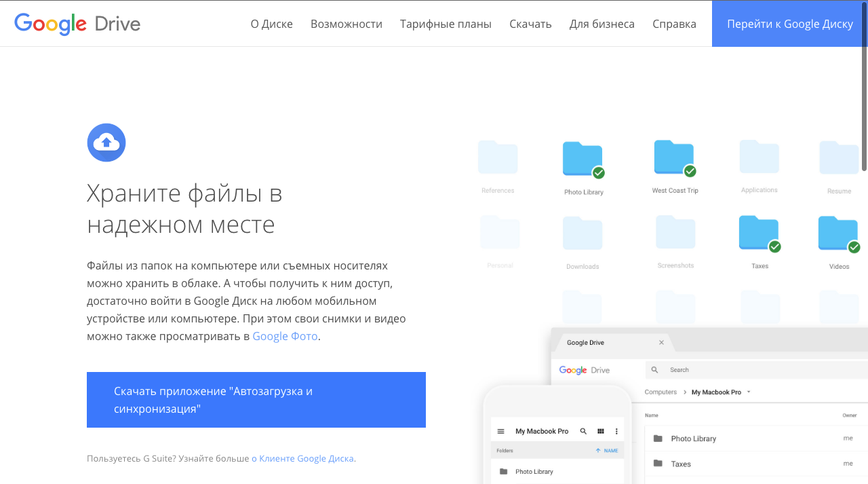The image size is (868, 484).
Task: Click the Google Drive logo
Action: coord(77,24)
